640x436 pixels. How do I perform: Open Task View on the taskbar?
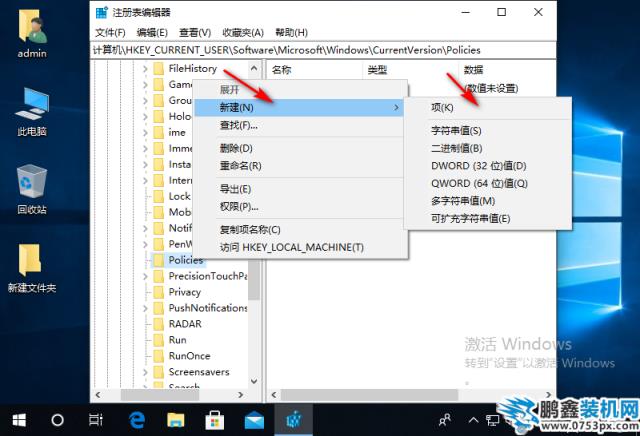tap(96, 420)
